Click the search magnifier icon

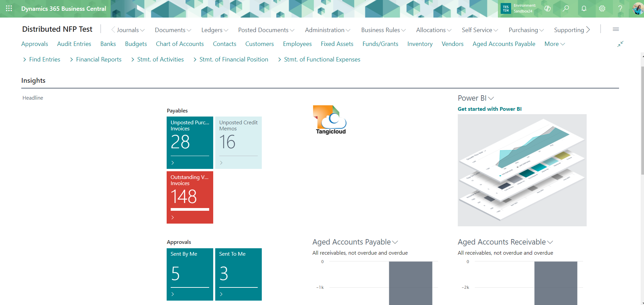[566, 8]
